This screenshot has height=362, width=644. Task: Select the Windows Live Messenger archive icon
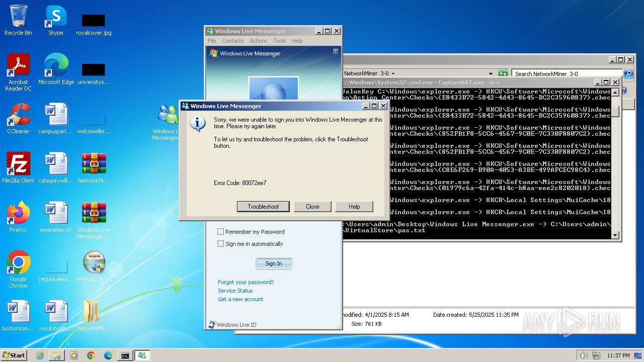point(94,220)
